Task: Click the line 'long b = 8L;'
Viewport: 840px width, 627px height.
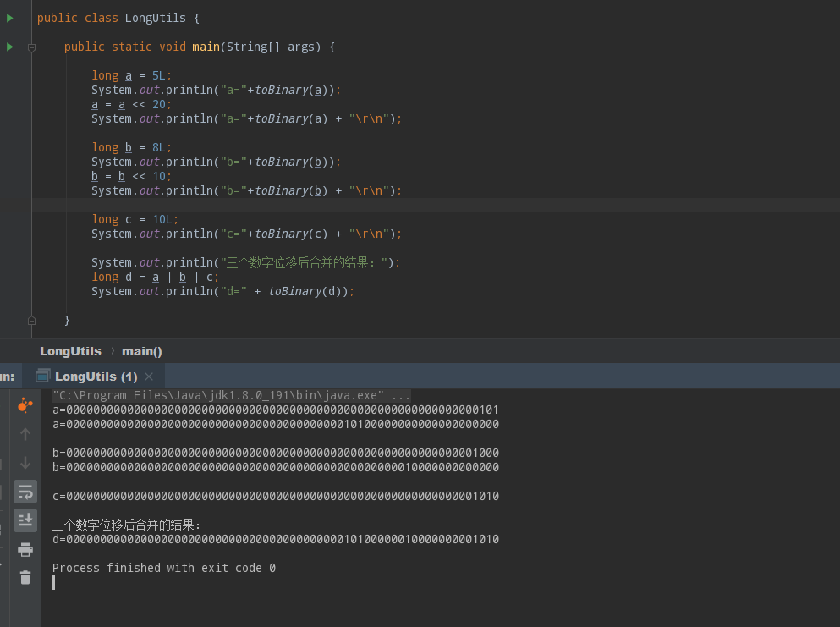Action: pyautogui.click(x=131, y=147)
